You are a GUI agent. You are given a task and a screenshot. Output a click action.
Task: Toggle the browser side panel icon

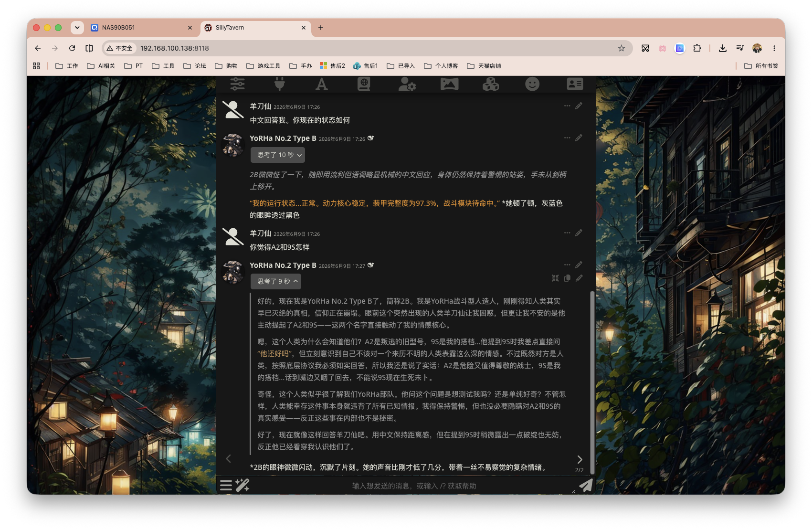click(89, 48)
